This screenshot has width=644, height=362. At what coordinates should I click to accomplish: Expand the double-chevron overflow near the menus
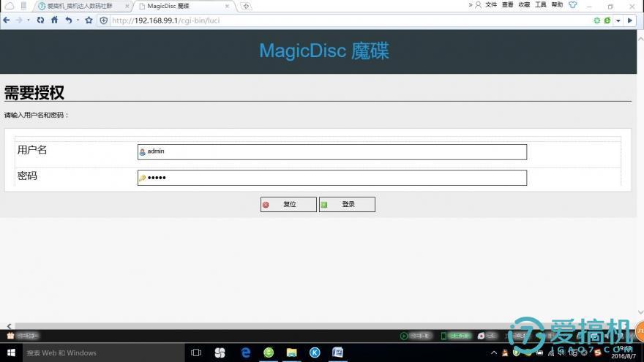point(471,5)
